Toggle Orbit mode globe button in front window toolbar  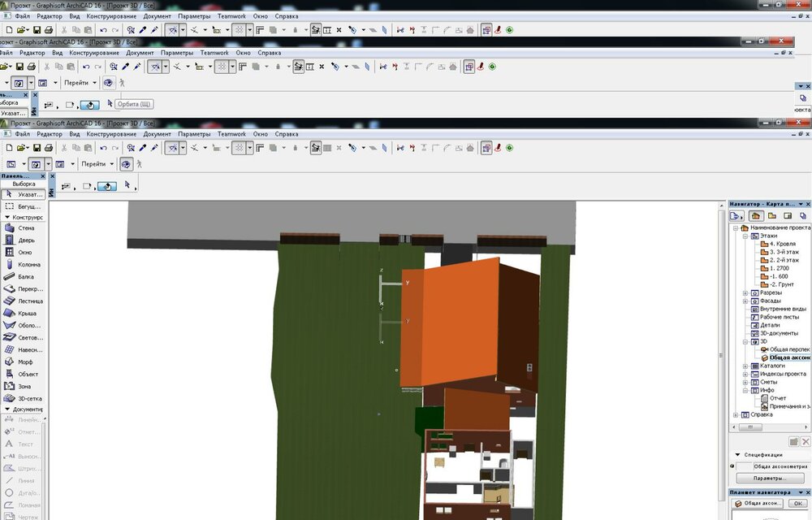point(126,164)
